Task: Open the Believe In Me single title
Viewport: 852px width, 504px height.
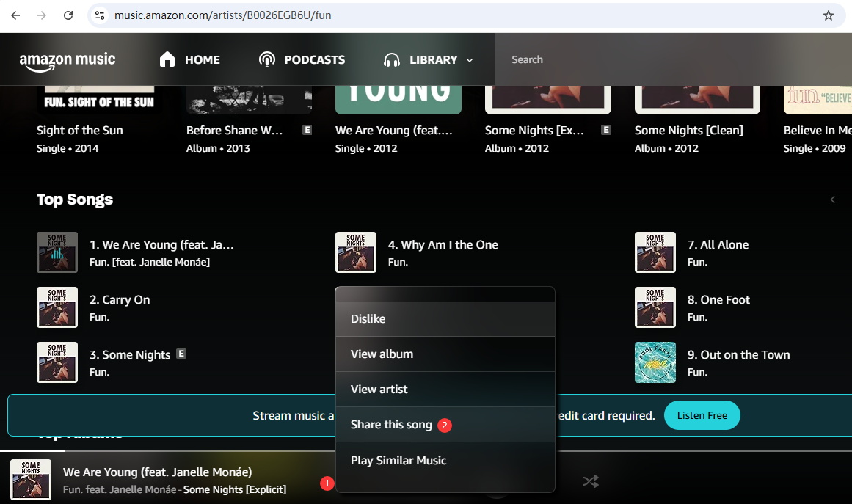Action: click(818, 131)
